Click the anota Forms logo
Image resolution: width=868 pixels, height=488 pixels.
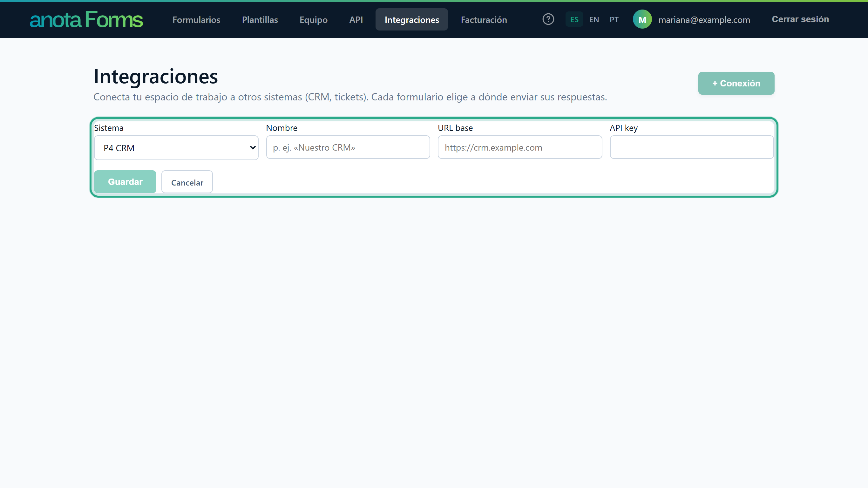tap(86, 20)
